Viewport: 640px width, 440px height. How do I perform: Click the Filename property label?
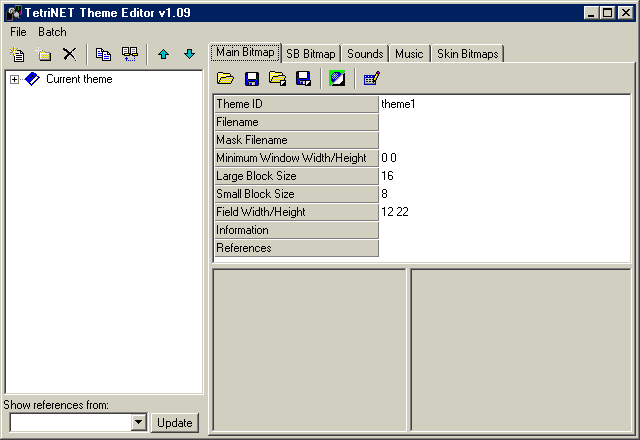[x=296, y=122]
